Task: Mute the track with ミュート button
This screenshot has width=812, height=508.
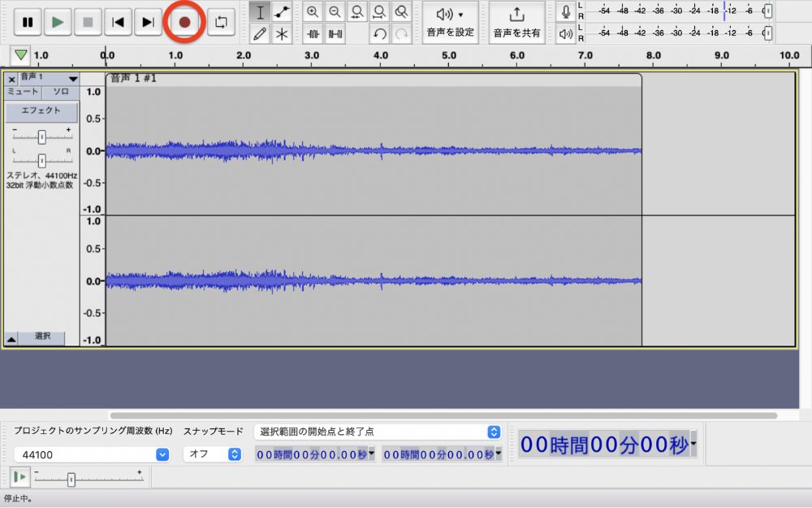Action: (24, 93)
